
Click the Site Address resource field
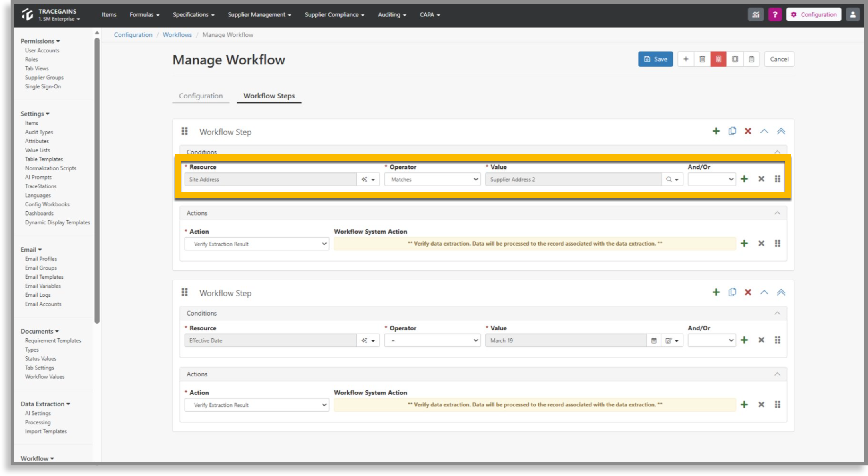click(270, 180)
